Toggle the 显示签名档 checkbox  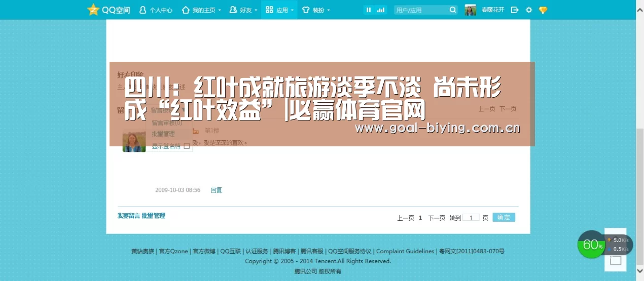[x=186, y=146]
